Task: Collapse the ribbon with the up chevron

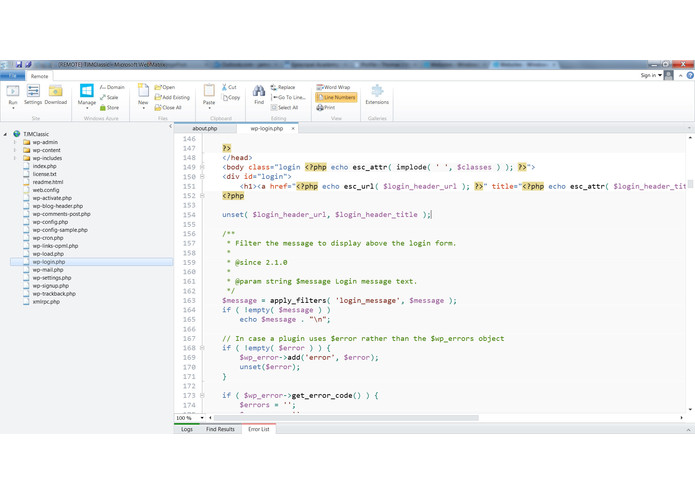Action: 680,76
